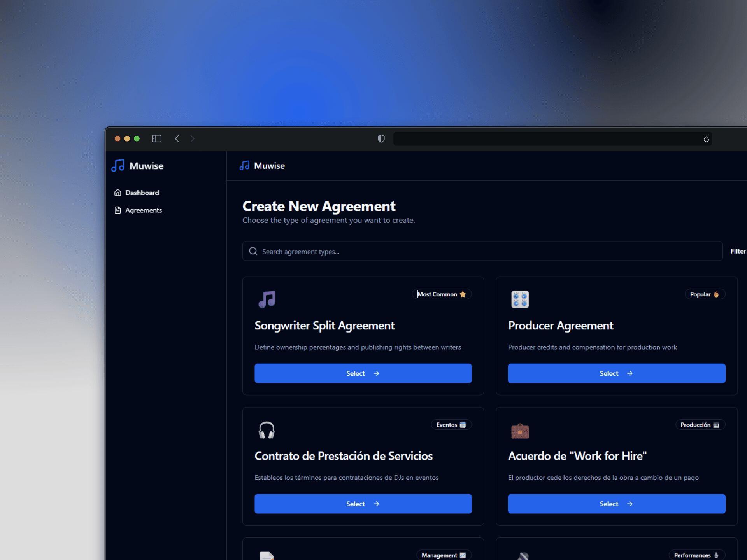Click the calendar icon in Eventos badge
This screenshot has height=560, width=747.
coord(463,425)
